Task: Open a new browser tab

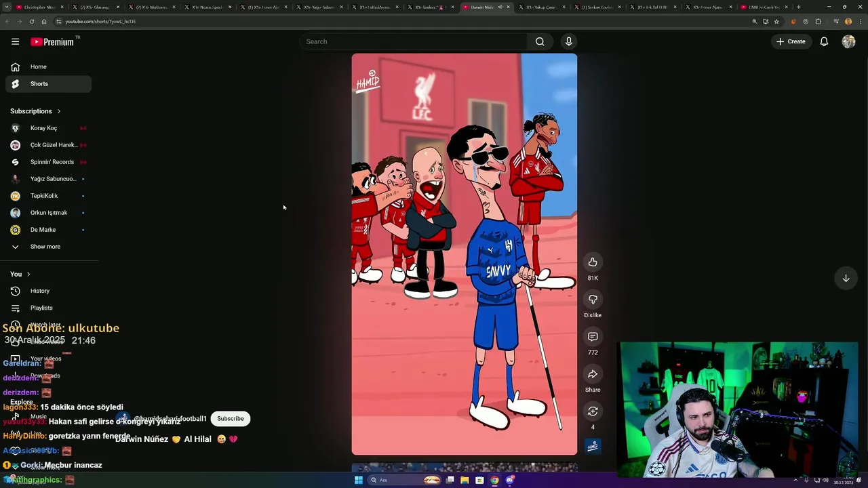Action: click(x=798, y=7)
